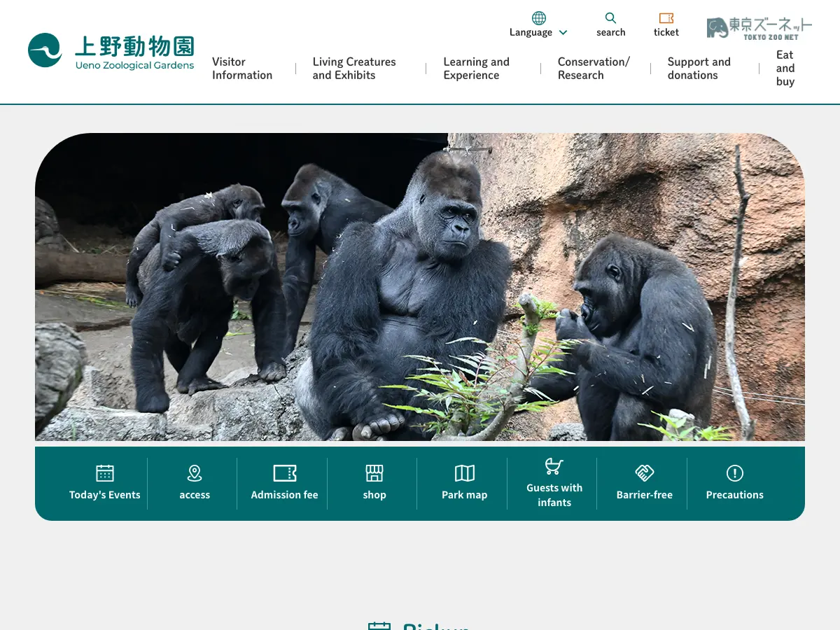Click the search label under the magnifier

pyautogui.click(x=611, y=32)
